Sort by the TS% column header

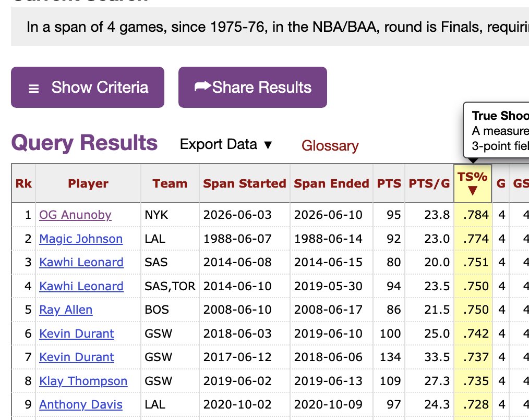pos(473,183)
